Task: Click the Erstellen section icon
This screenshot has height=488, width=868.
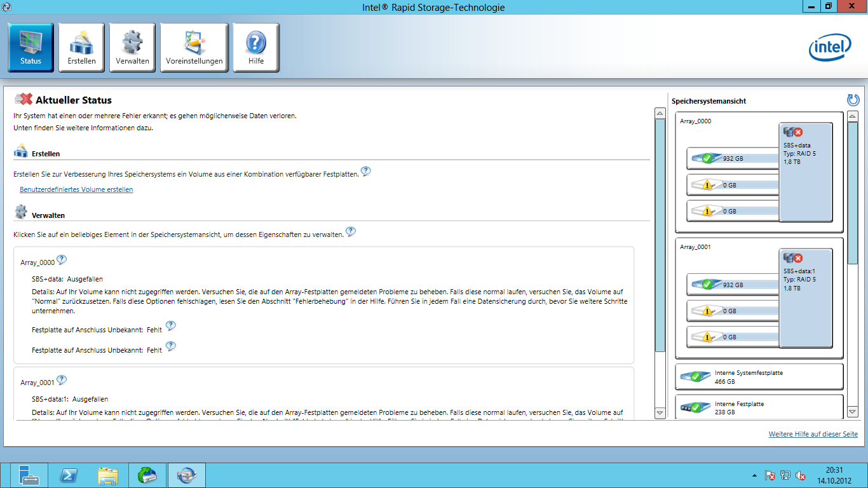Action: click(x=21, y=151)
